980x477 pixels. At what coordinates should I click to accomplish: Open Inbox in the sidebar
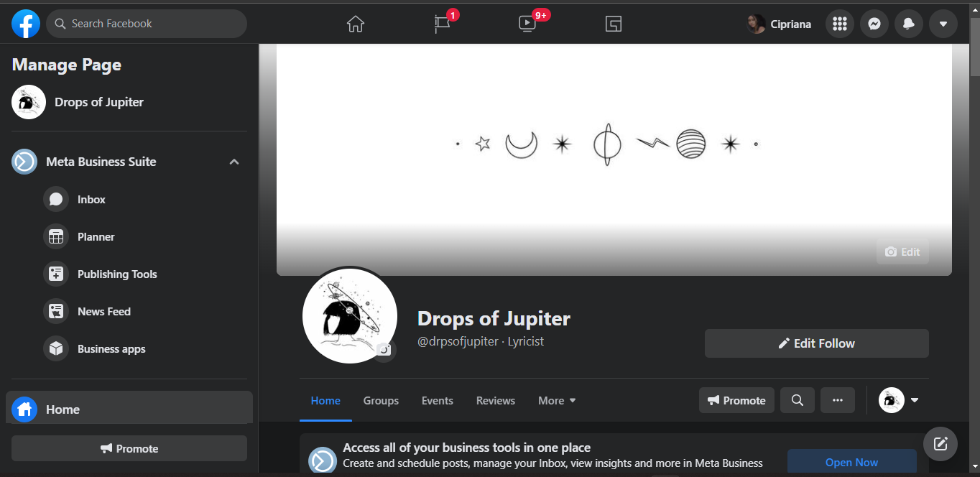[x=91, y=199]
